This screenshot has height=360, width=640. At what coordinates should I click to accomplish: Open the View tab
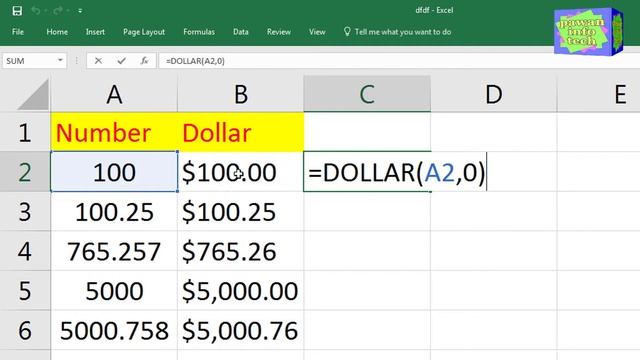click(x=317, y=32)
